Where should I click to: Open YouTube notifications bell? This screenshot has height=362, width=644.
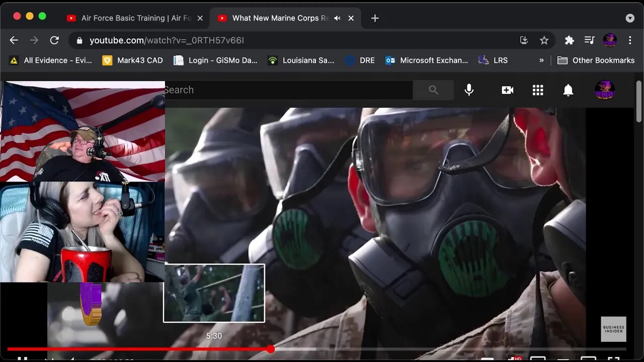(x=568, y=90)
